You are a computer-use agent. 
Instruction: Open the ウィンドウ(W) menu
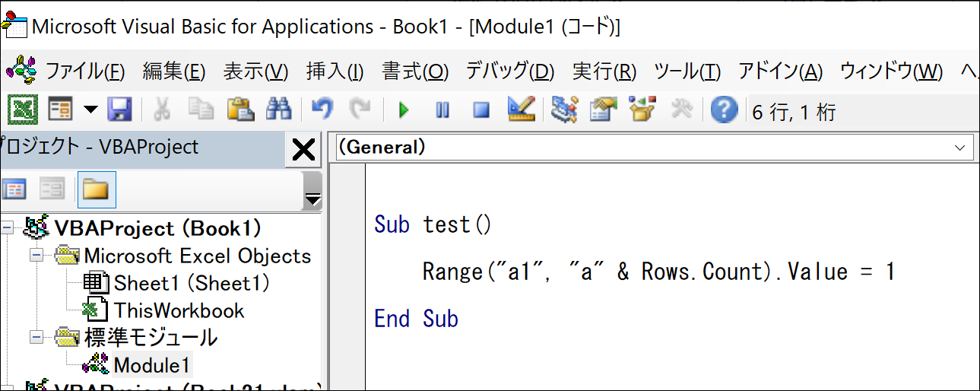891,72
